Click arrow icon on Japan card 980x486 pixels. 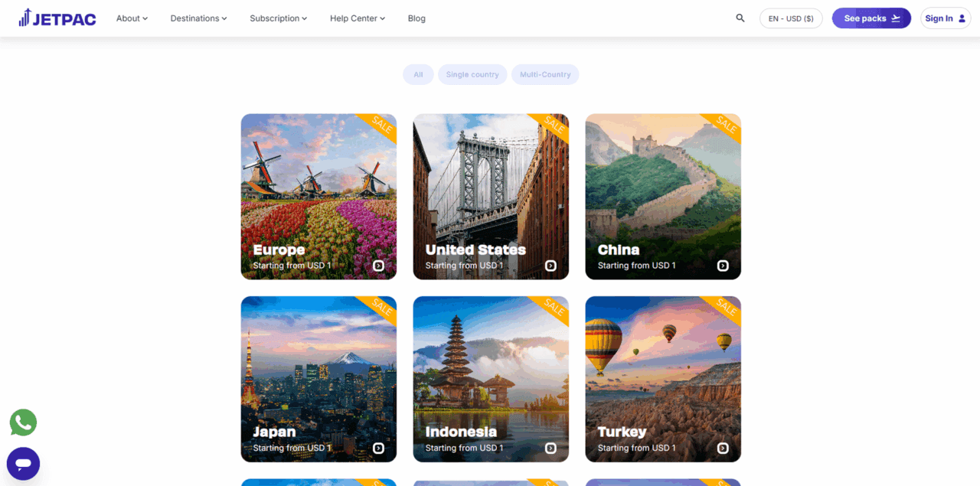pos(378,448)
